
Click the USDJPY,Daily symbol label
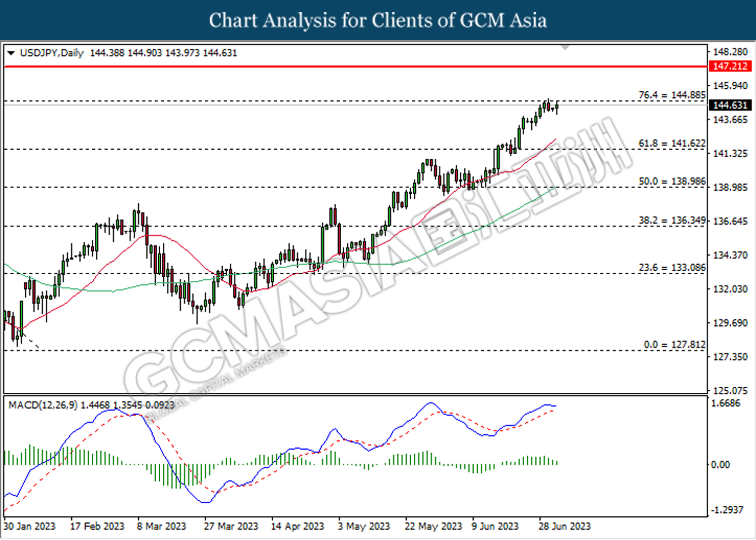tap(52, 53)
